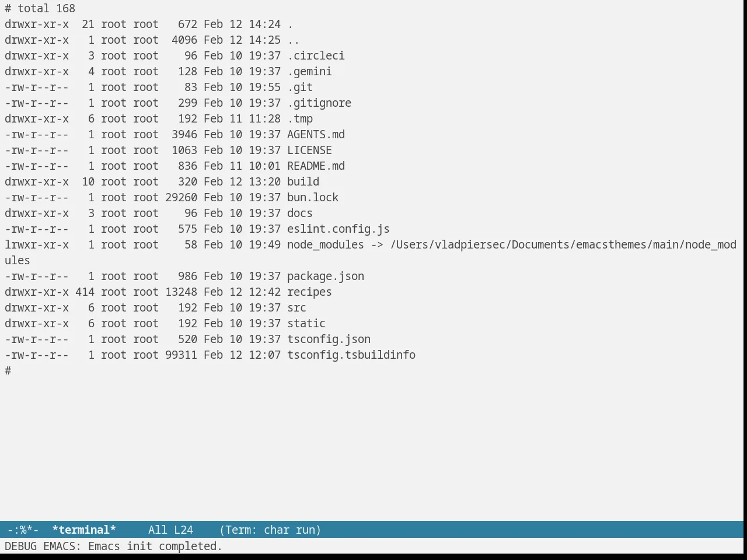Click the src directory name
Viewport: 747px width, 560px height.
pos(296,307)
